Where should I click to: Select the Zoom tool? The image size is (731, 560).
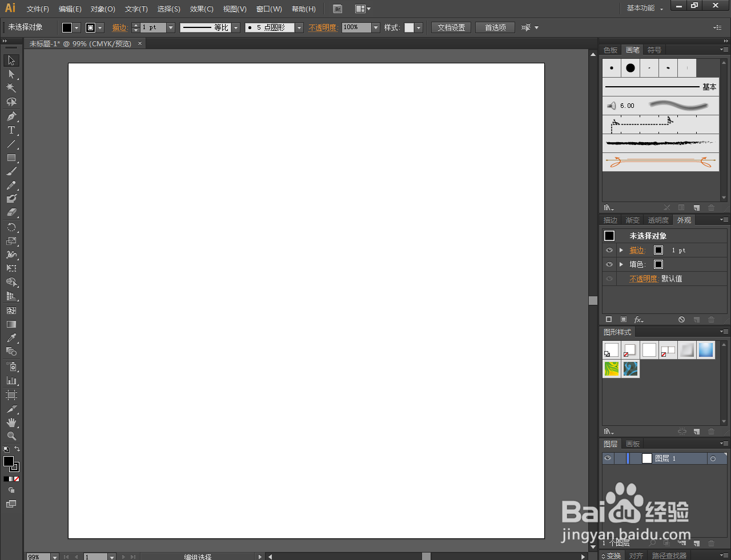[x=11, y=436]
